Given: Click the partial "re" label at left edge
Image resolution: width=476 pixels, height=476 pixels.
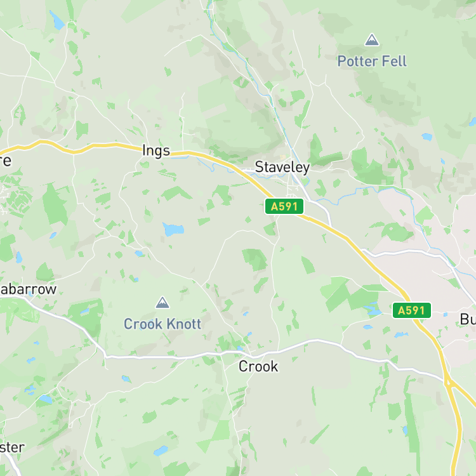Looking at the screenshot, I should tap(6, 161).
